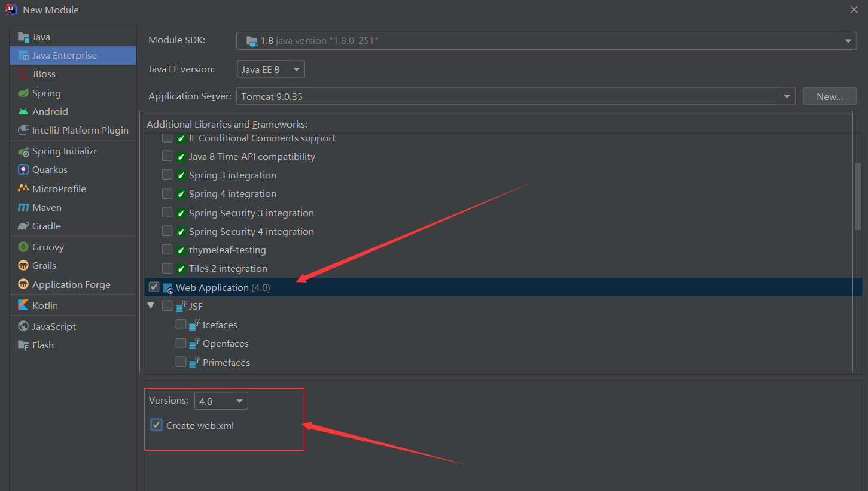This screenshot has width=868, height=491.
Task: Click the thymeleaf-testing leaf icon
Action: (181, 250)
